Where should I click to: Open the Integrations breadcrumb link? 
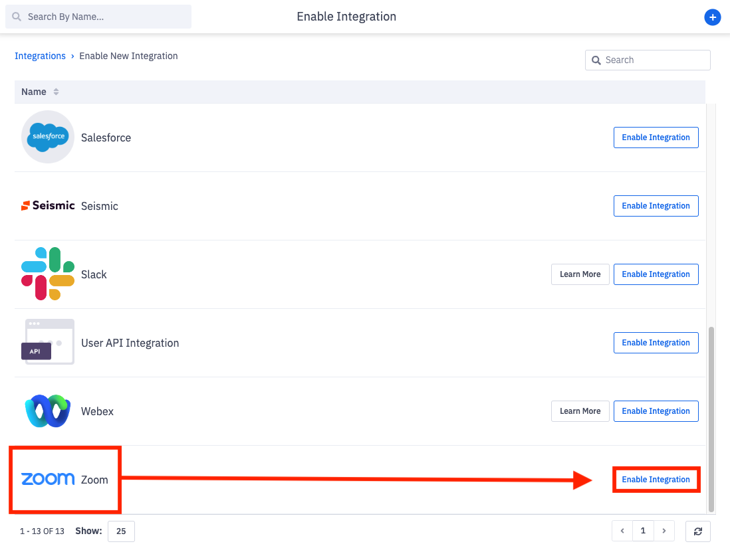coord(40,56)
